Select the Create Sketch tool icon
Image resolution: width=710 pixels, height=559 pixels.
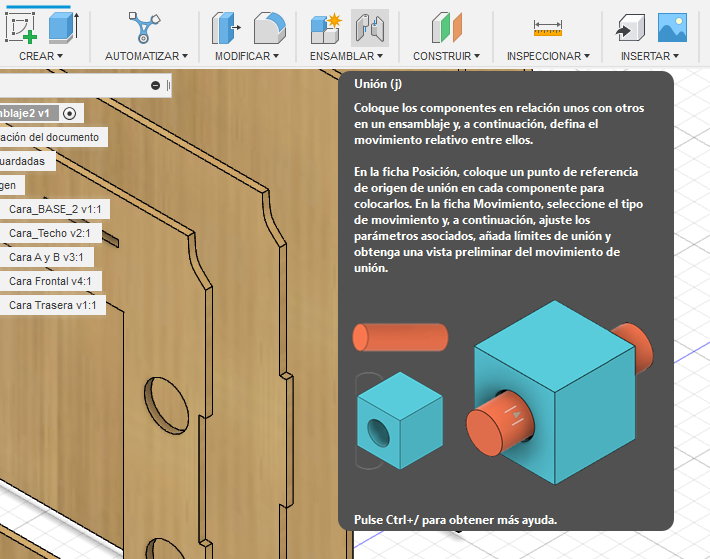[21, 28]
